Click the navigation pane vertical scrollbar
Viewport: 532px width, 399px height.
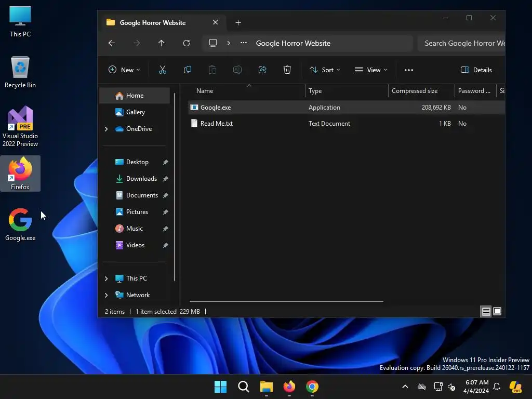(x=175, y=187)
